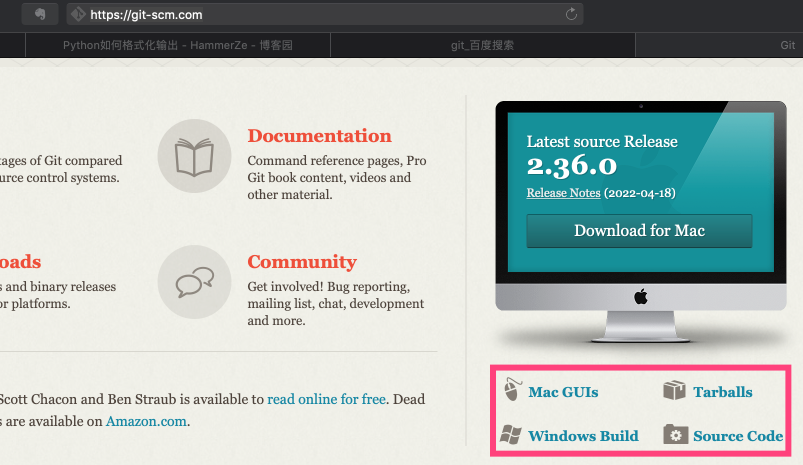
Task: Click the Documentation open-book icon
Action: click(194, 156)
